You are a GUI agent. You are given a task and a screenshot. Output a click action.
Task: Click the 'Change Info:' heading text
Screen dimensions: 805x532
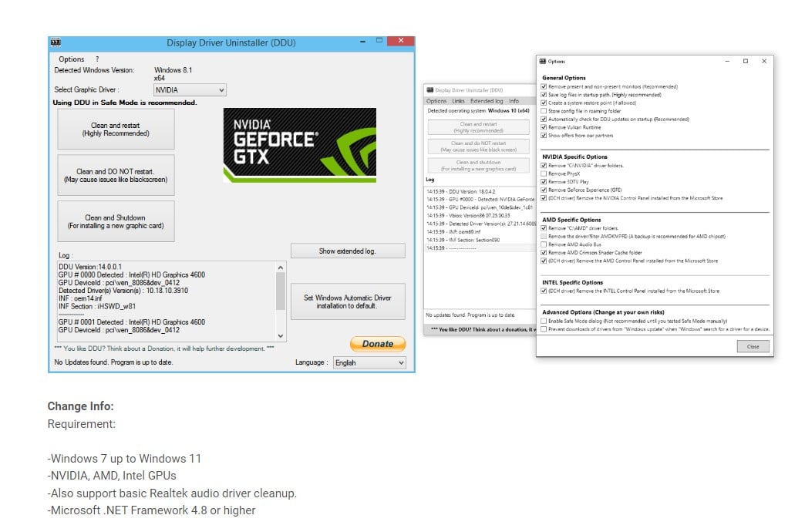(81, 406)
